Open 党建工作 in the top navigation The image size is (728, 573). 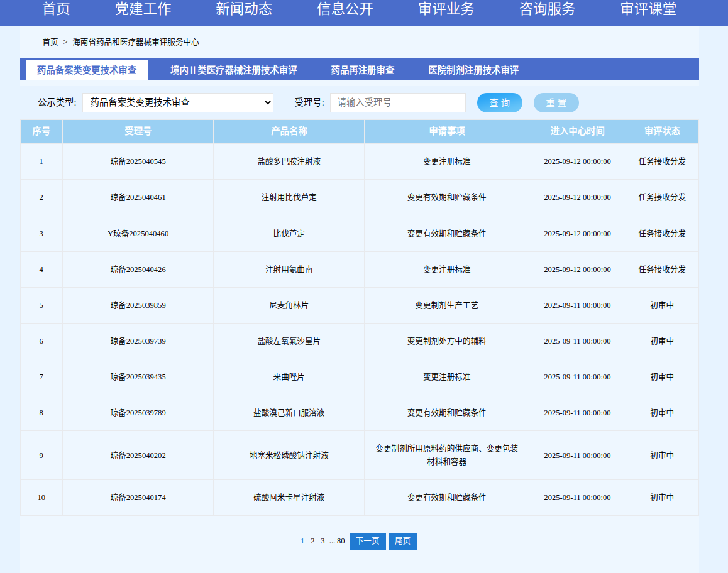[x=143, y=9]
